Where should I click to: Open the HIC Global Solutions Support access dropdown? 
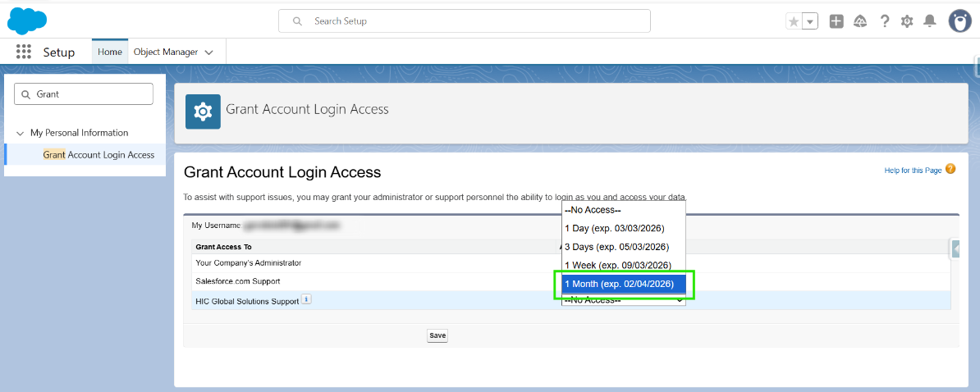(624, 300)
